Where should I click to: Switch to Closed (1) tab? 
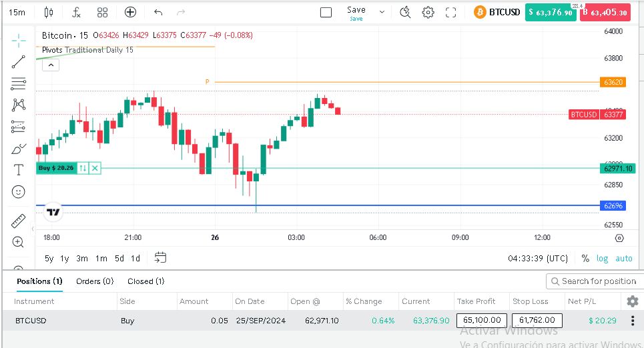pos(145,281)
